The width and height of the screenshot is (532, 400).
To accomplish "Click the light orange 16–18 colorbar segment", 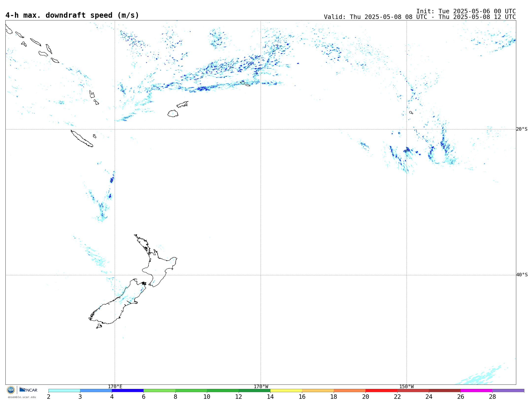I will coord(318,390).
